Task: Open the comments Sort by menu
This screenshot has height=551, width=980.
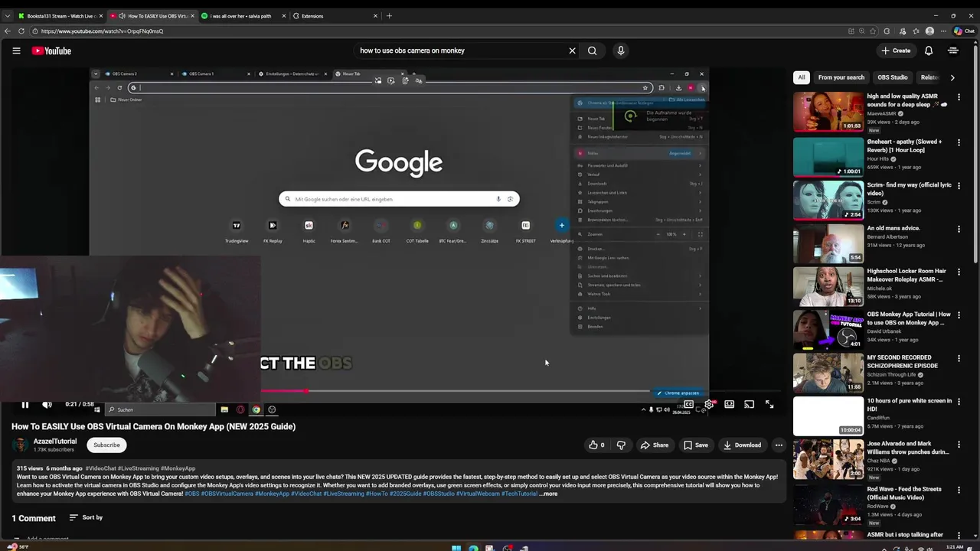Action: pyautogui.click(x=86, y=517)
